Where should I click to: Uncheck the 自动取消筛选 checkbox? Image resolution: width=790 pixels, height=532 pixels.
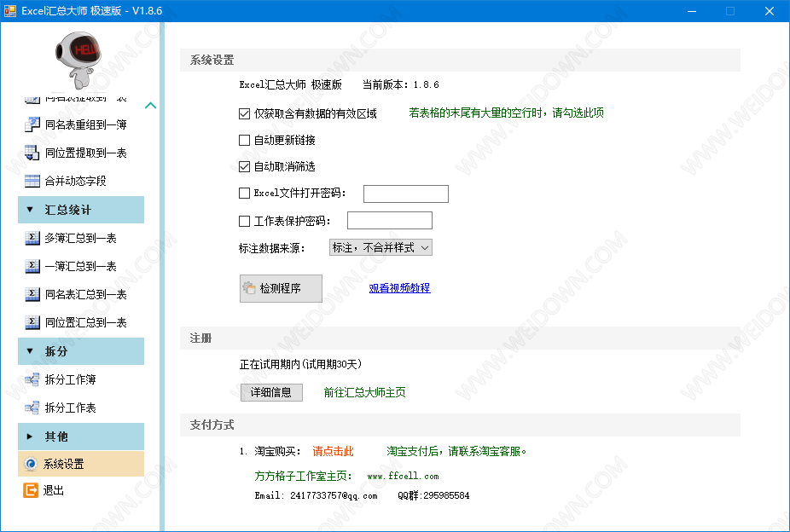pos(244,166)
